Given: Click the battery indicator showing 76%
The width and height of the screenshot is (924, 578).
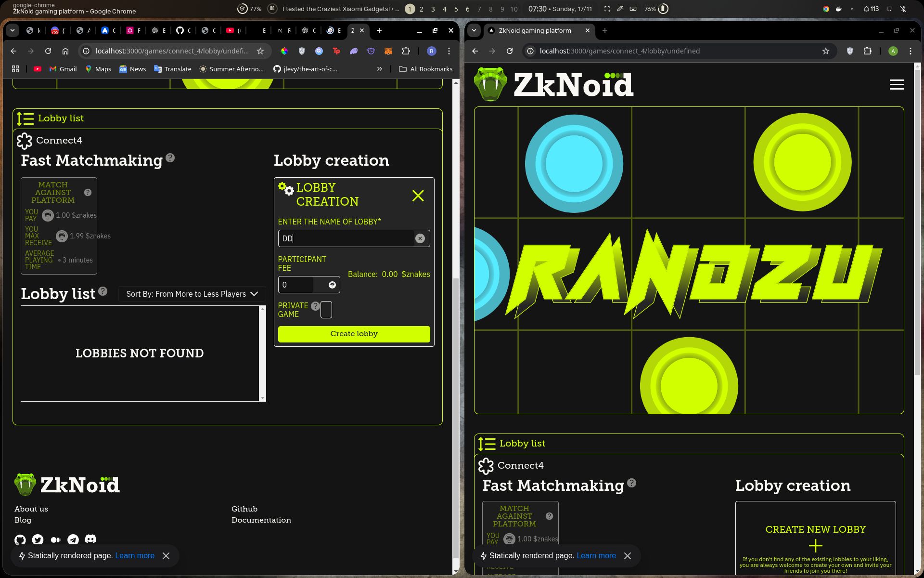Looking at the screenshot, I should 656,9.
